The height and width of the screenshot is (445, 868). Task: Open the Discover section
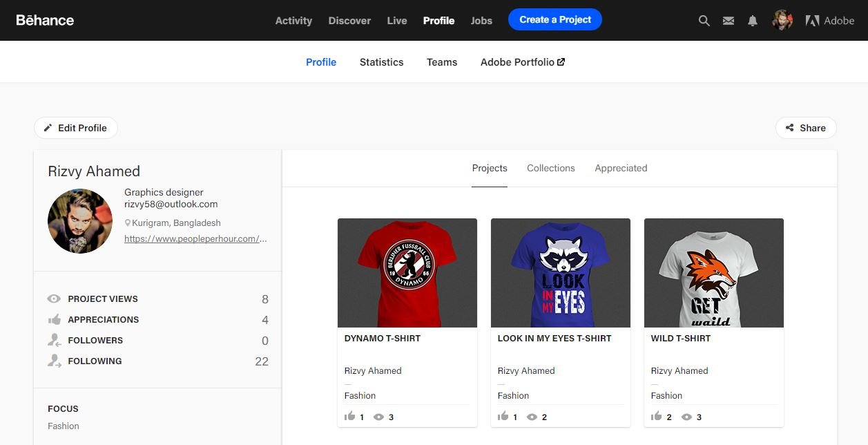(349, 21)
